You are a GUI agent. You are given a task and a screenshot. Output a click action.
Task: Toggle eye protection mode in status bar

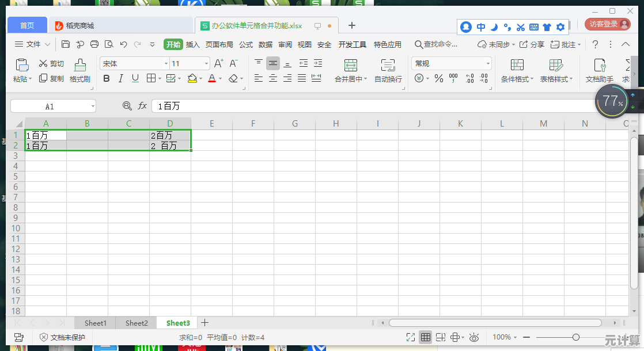(x=474, y=337)
